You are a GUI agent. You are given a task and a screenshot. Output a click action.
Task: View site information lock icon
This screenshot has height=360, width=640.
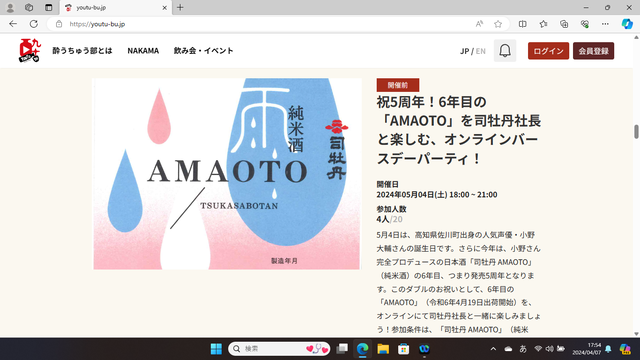pyautogui.click(x=59, y=24)
